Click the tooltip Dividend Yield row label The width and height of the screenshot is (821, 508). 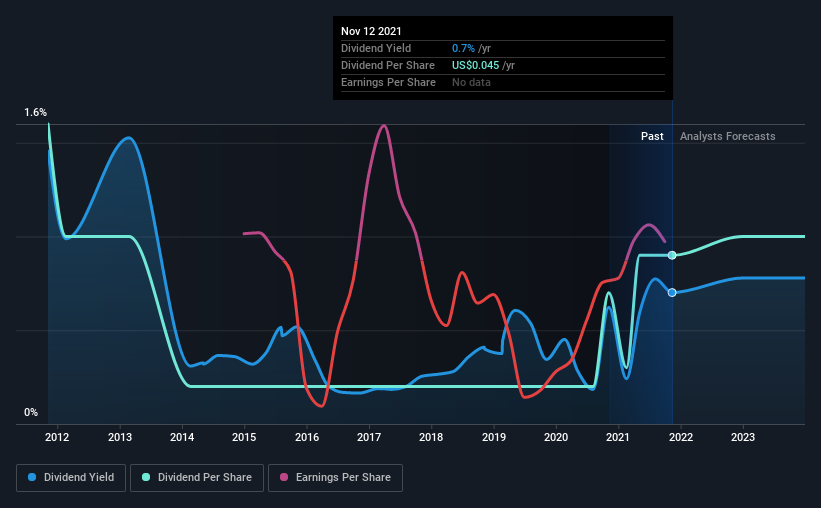click(376, 48)
